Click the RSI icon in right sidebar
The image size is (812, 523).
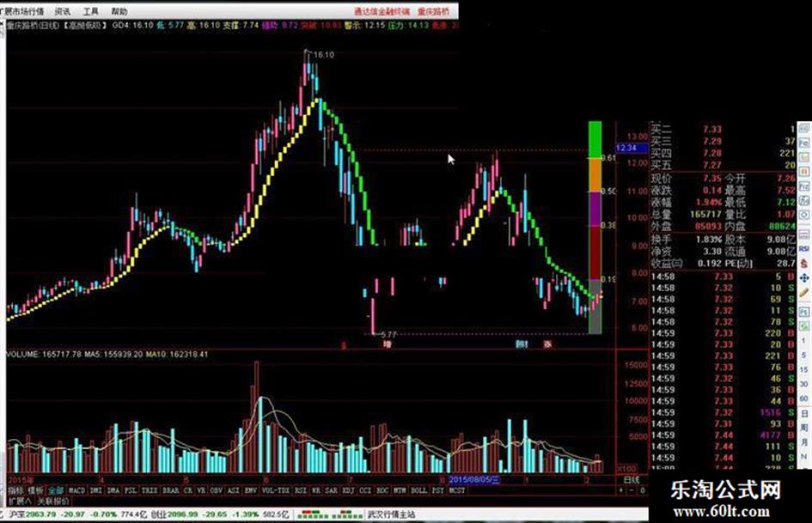[x=804, y=248]
